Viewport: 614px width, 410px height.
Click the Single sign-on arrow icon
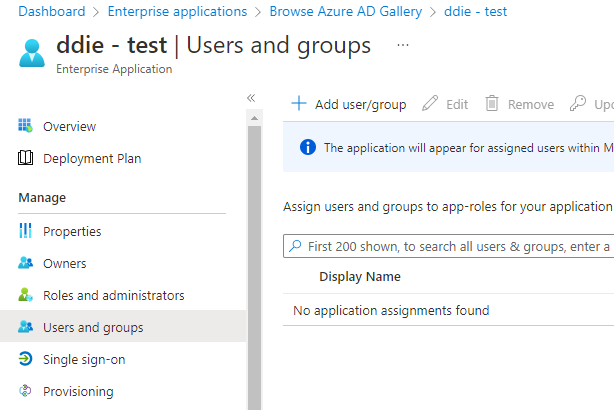(x=25, y=359)
